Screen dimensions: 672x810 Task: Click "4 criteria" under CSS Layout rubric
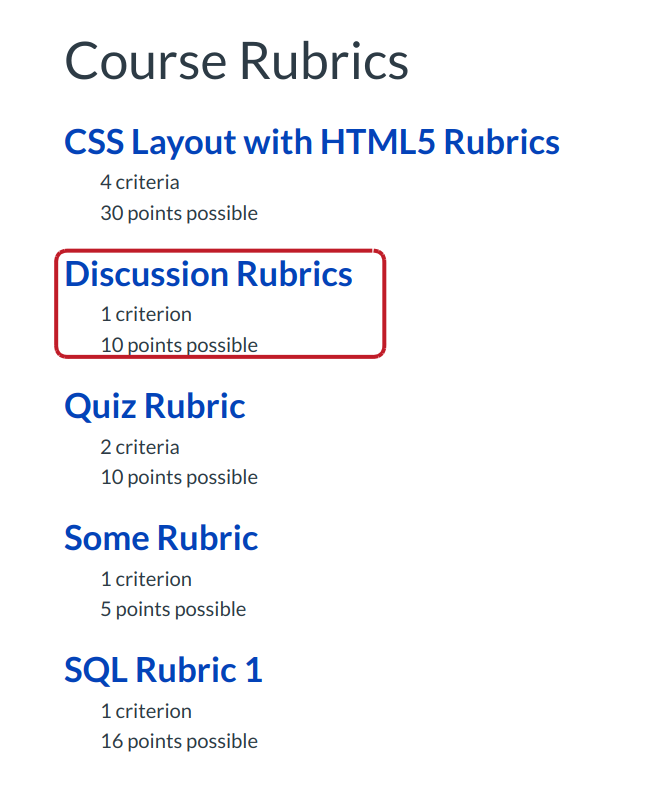point(140,182)
